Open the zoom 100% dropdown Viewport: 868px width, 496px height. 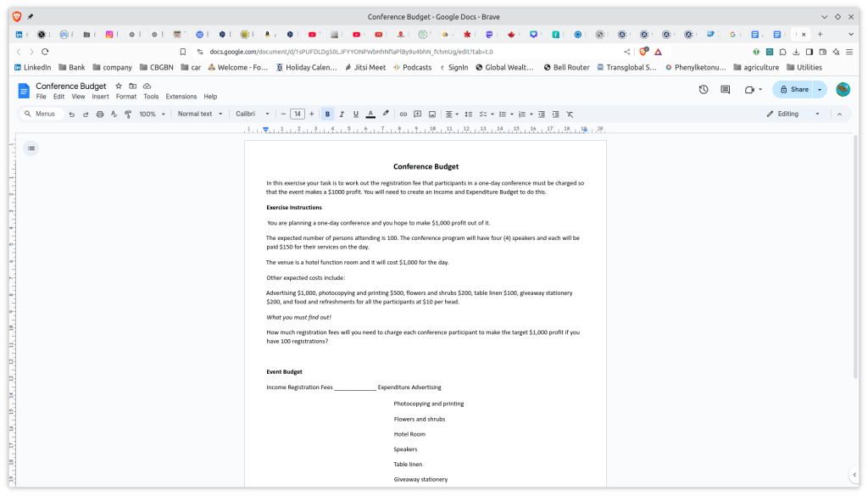pos(152,114)
